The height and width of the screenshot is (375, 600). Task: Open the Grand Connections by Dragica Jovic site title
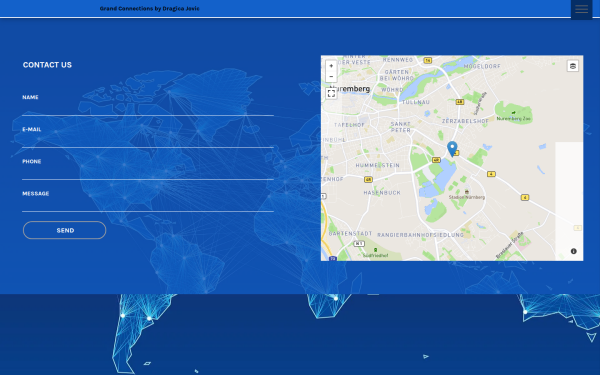click(x=150, y=8)
